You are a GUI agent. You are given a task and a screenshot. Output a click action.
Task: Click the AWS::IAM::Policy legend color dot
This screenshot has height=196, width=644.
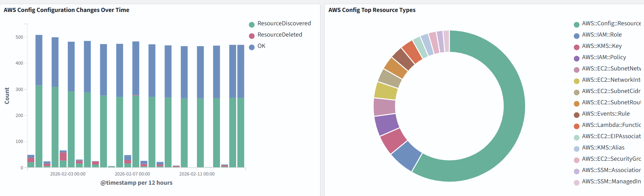tap(576, 58)
